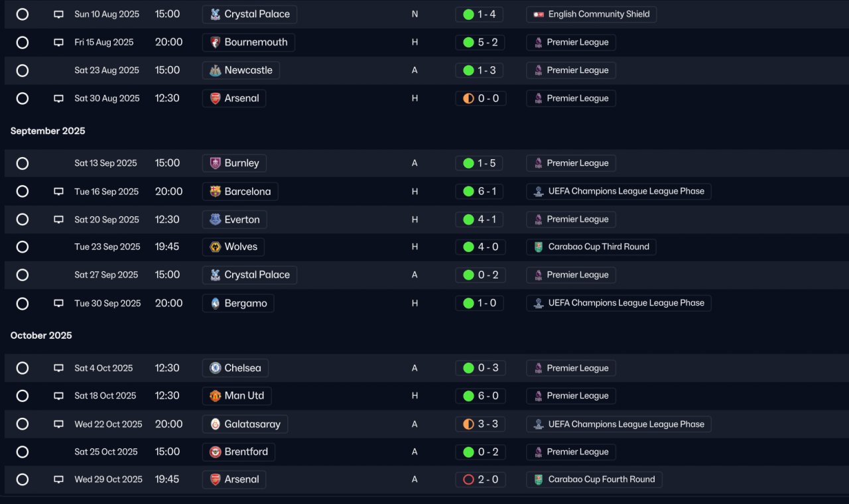Select the radio circle for the Burnley fixture
The width and height of the screenshot is (849, 504).
(x=22, y=163)
